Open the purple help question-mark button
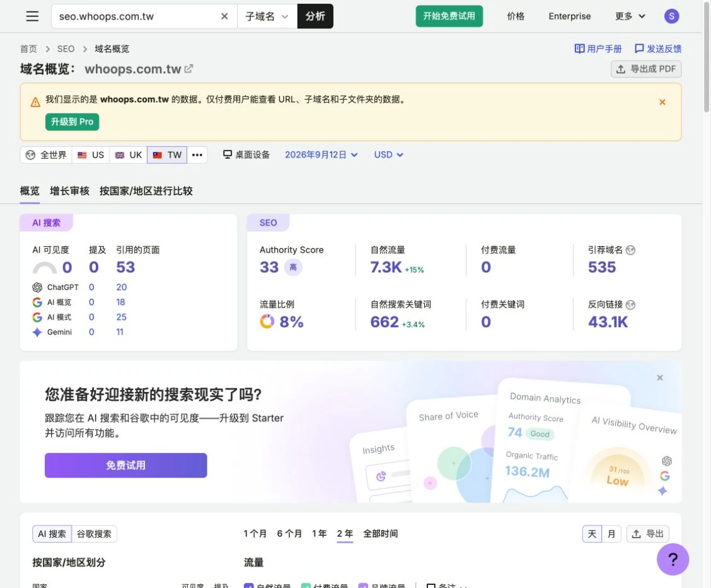 coord(673,560)
